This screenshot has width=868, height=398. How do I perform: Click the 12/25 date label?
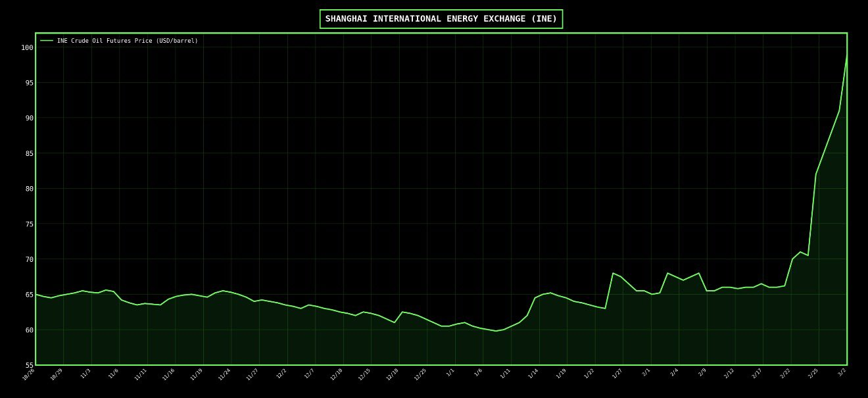pyautogui.click(x=420, y=374)
